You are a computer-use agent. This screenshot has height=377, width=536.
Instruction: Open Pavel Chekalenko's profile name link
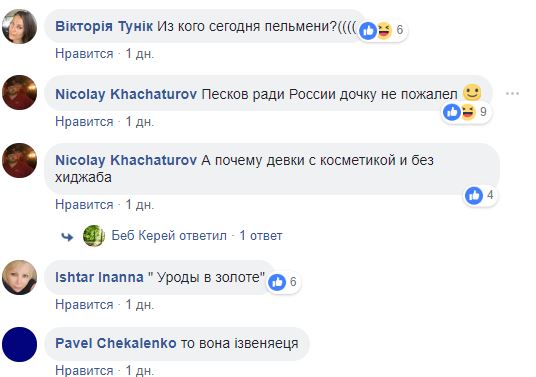[116, 343]
